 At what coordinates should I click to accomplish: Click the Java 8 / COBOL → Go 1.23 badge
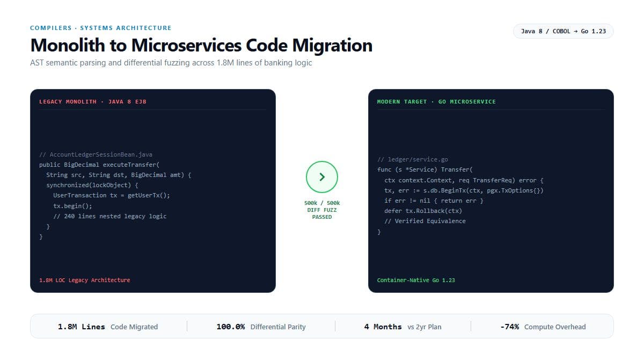click(563, 31)
